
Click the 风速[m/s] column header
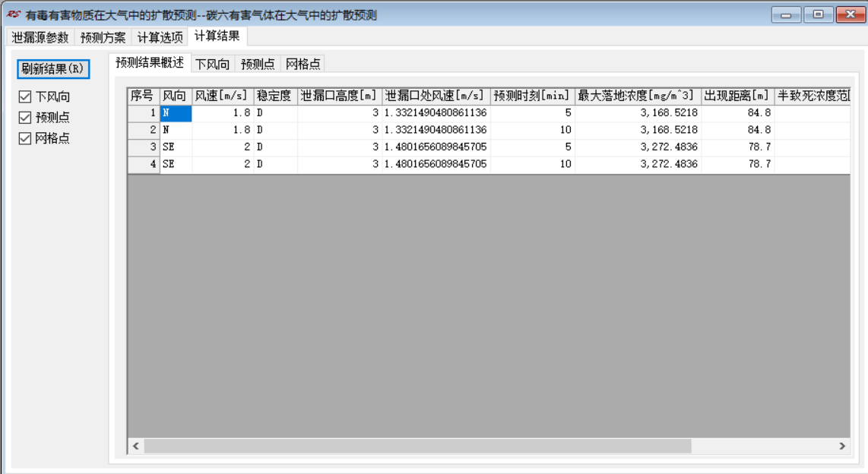(x=223, y=96)
